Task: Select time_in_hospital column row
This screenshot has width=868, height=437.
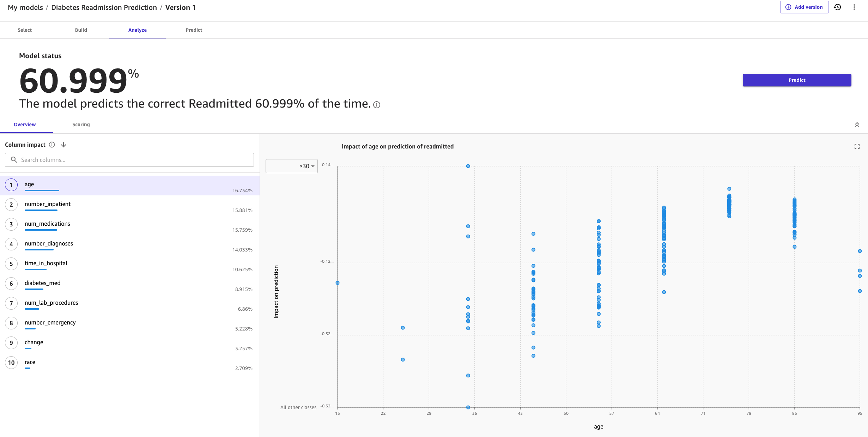Action: (129, 265)
